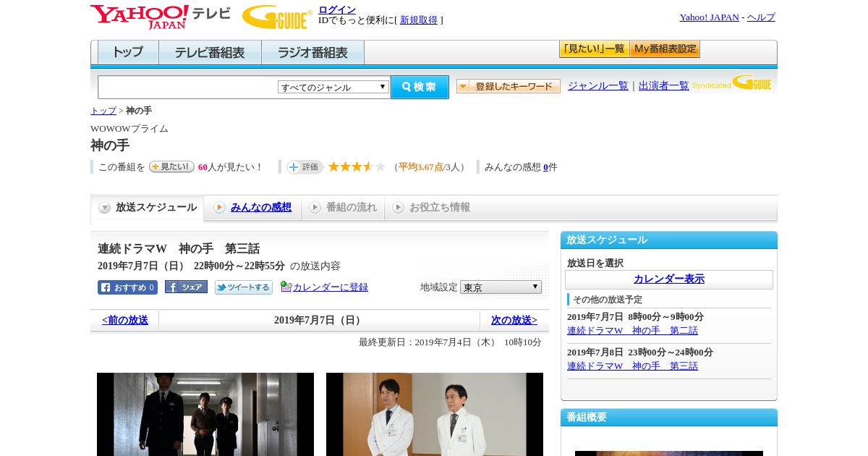Select the お役立ち情報 tab
This screenshot has height=456, width=868.
coord(431,208)
